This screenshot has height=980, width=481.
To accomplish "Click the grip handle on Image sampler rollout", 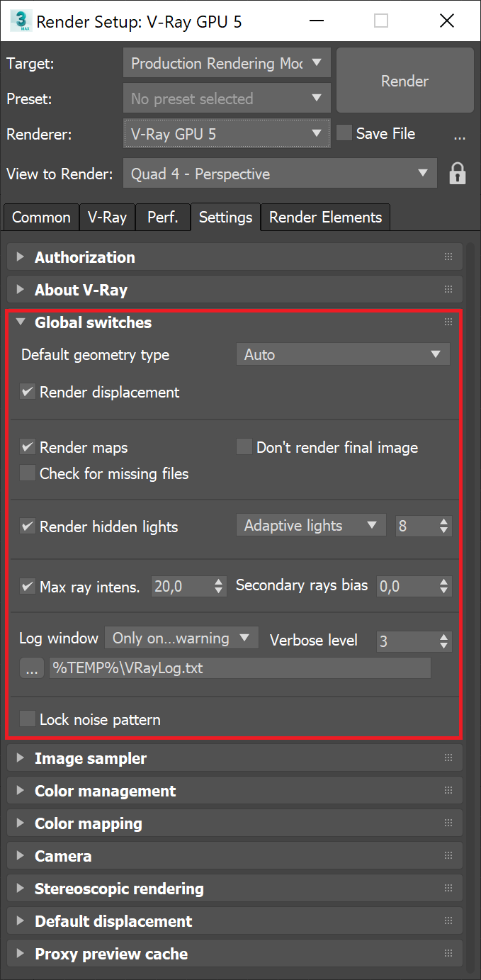I will click(448, 757).
